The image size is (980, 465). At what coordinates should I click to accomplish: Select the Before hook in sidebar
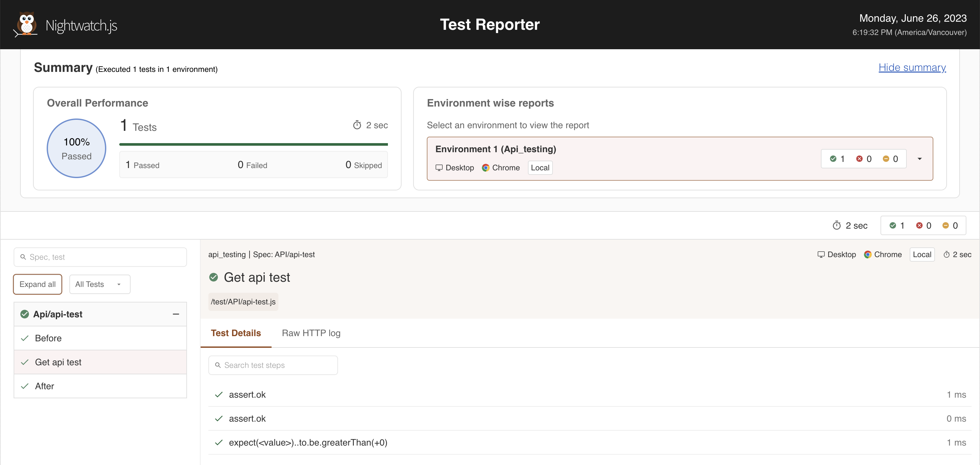(x=48, y=338)
